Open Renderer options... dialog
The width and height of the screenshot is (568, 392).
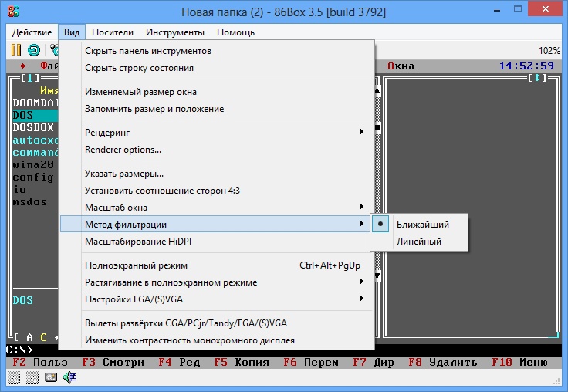pyautogui.click(x=217, y=150)
